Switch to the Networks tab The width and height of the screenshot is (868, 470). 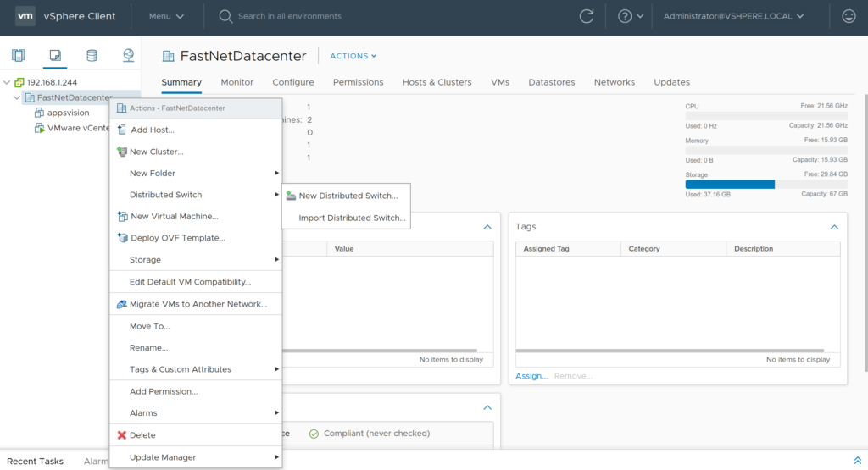(x=615, y=82)
